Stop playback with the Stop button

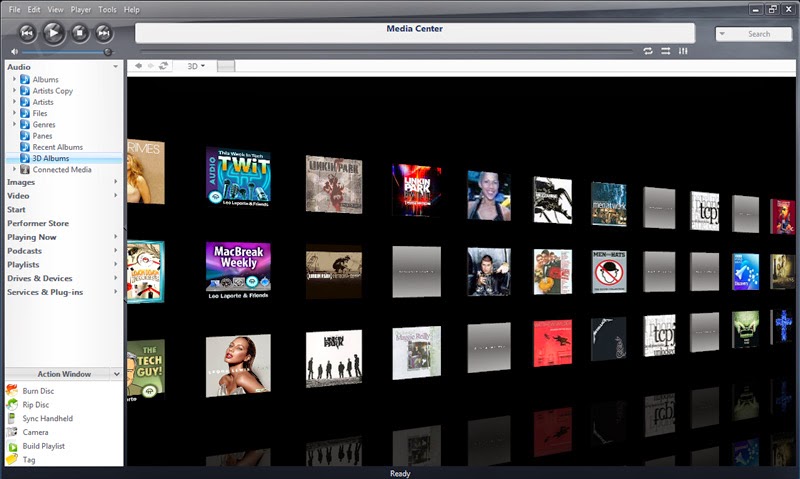pos(79,33)
